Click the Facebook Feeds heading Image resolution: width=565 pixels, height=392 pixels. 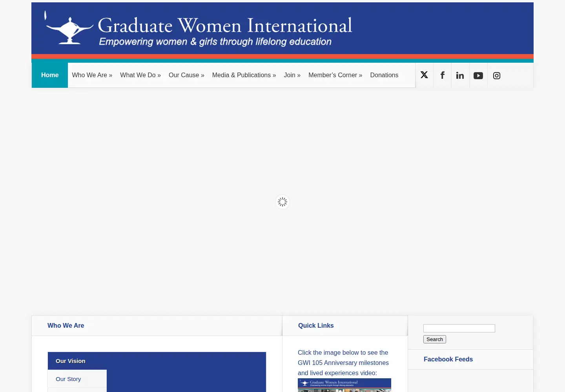pos(448,359)
